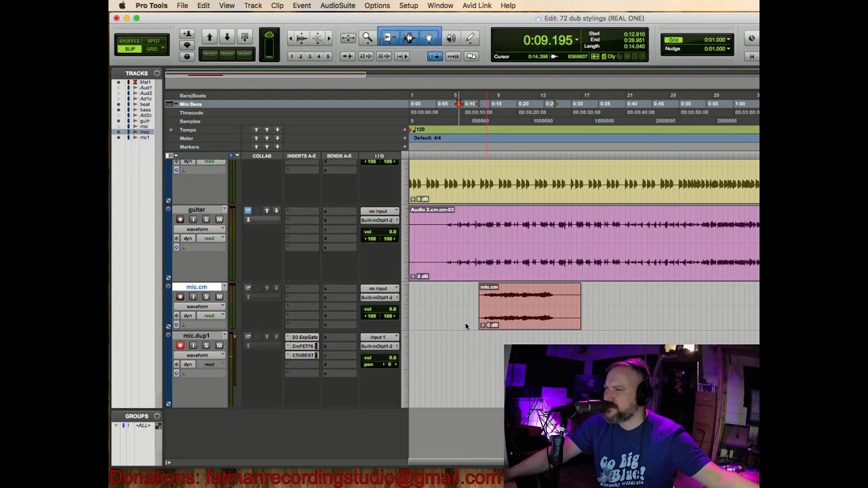Click the freeze snowflake icon on mic.cm track

point(176,315)
